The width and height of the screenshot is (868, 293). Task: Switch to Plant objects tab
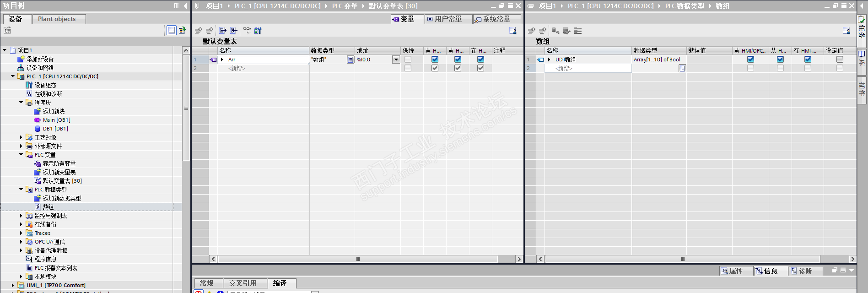tap(59, 19)
